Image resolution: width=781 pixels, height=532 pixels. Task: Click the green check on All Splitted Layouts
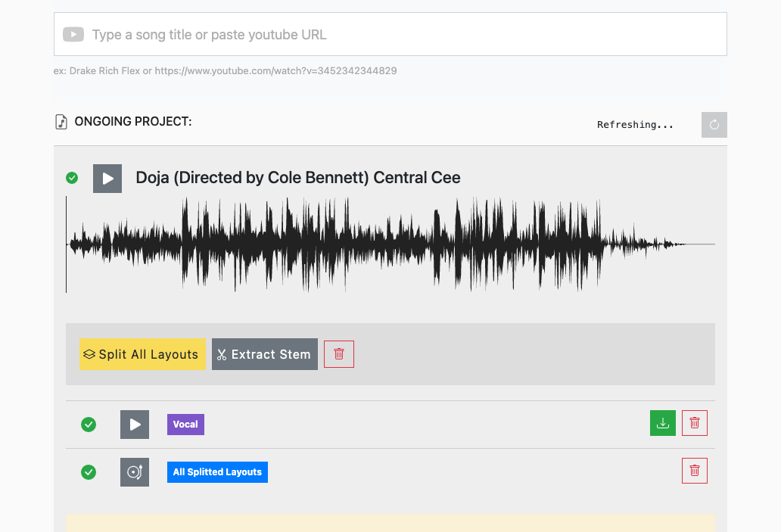pos(89,472)
